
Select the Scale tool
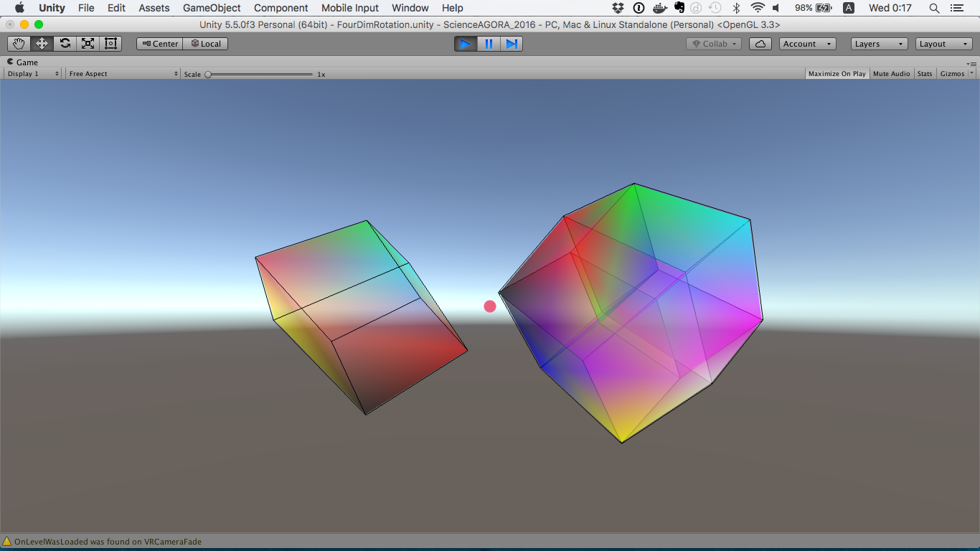pyautogui.click(x=87, y=43)
